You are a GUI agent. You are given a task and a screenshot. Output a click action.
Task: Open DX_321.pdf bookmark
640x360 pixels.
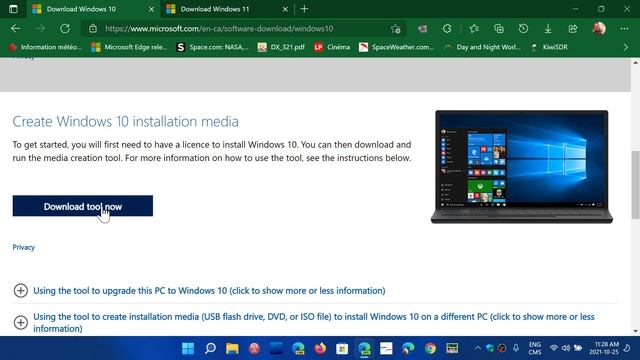[x=281, y=47]
